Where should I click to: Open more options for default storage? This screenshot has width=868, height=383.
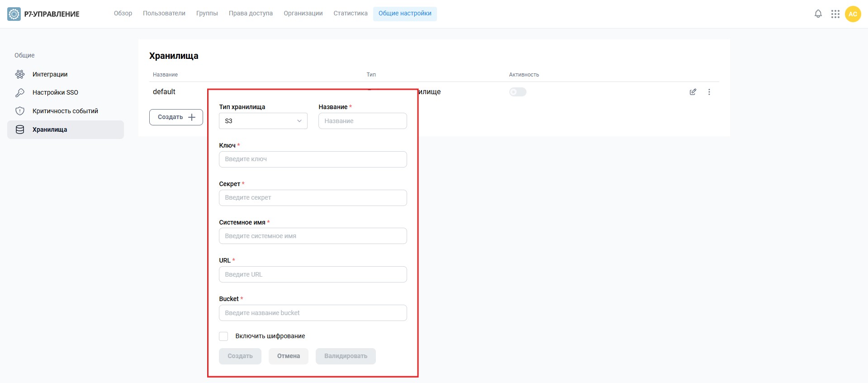click(709, 92)
